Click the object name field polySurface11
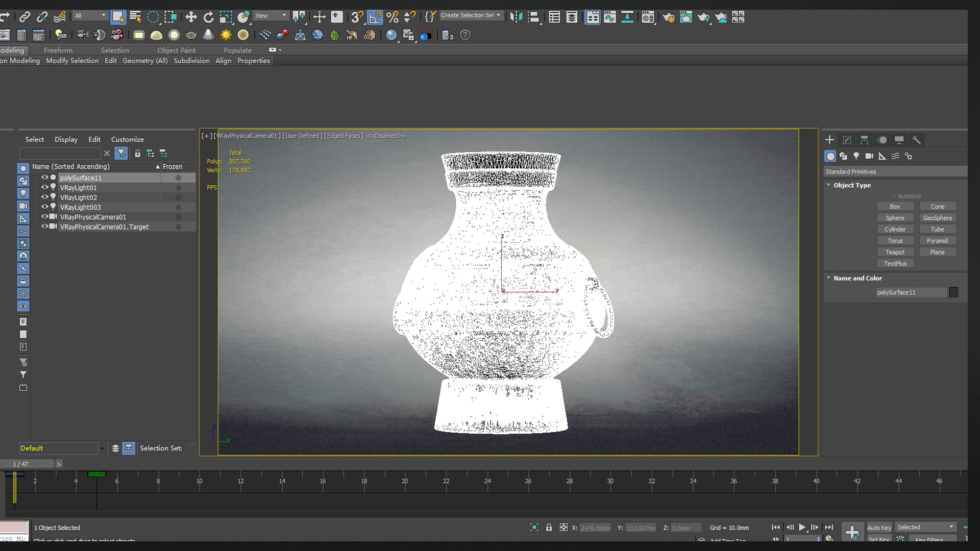The width and height of the screenshot is (980, 551). [911, 292]
